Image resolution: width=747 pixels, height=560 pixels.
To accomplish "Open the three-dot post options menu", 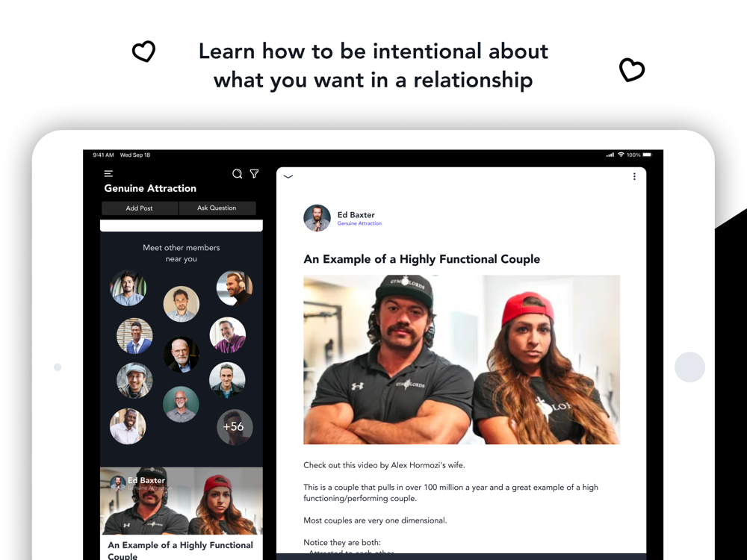I will pos(634,177).
